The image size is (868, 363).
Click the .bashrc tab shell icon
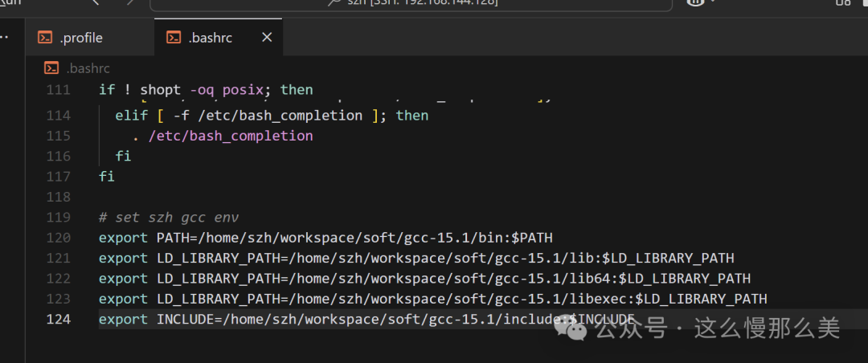pyautogui.click(x=174, y=38)
